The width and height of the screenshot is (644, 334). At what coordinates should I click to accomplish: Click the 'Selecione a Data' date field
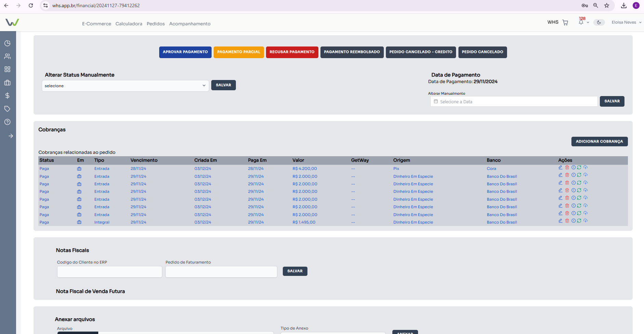click(x=514, y=102)
